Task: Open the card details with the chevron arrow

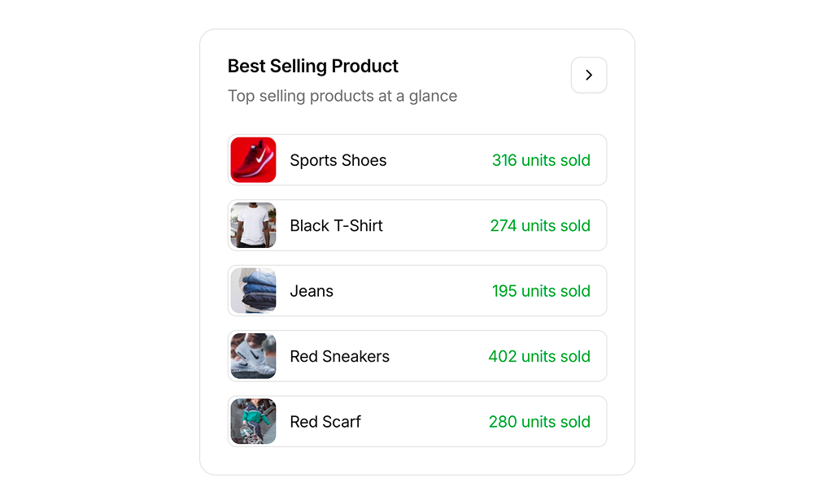Action: point(588,75)
